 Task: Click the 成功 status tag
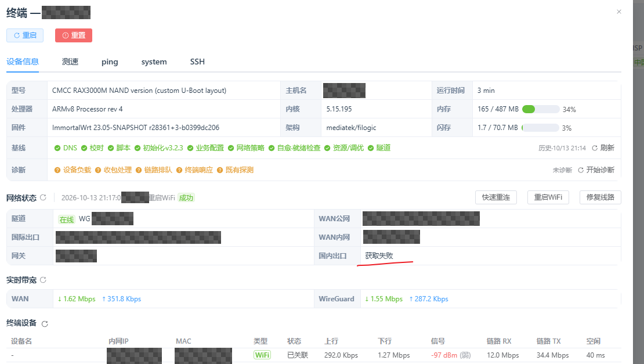(x=186, y=198)
